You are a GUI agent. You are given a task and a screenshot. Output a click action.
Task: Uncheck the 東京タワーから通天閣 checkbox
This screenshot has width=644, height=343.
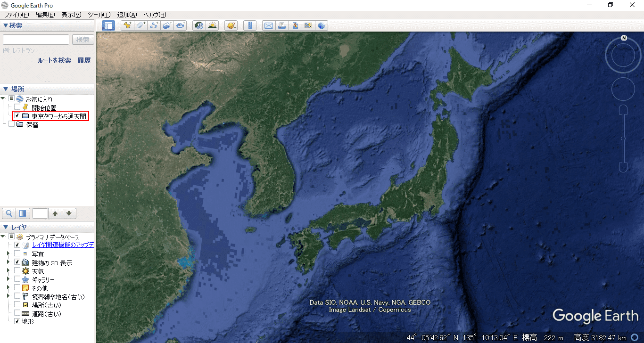click(17, 116)
